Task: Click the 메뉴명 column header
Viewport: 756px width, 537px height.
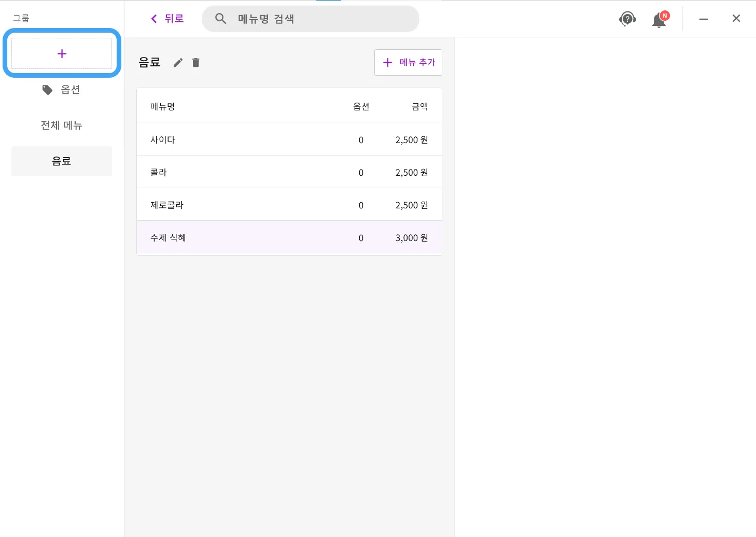Action: (163, 107)
